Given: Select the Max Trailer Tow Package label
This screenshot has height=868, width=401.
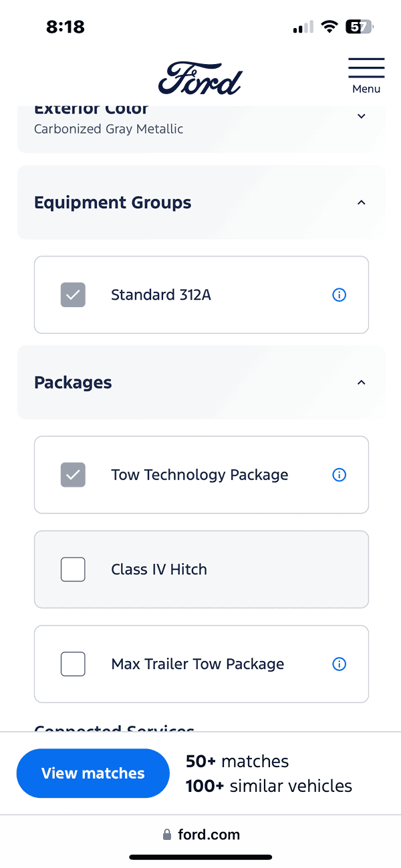Looking at the screenshot, I should pyautogui.click(x=197, y=664).
